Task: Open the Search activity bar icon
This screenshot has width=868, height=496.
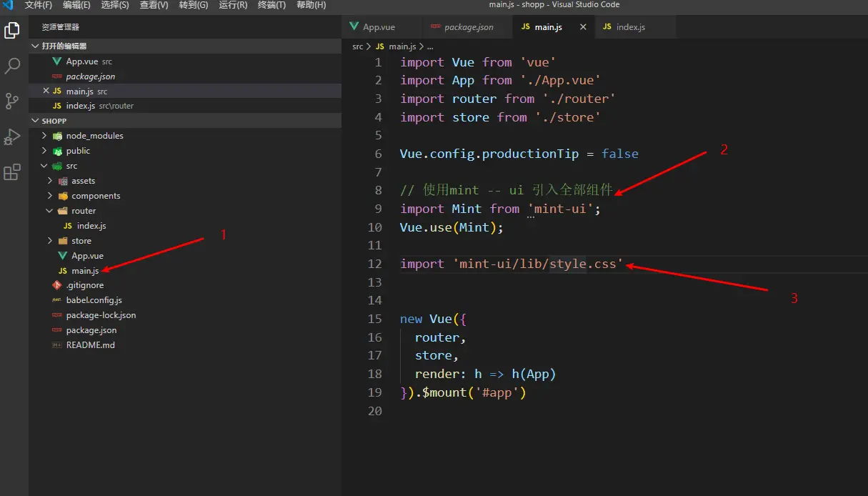Action: (12, 66)
